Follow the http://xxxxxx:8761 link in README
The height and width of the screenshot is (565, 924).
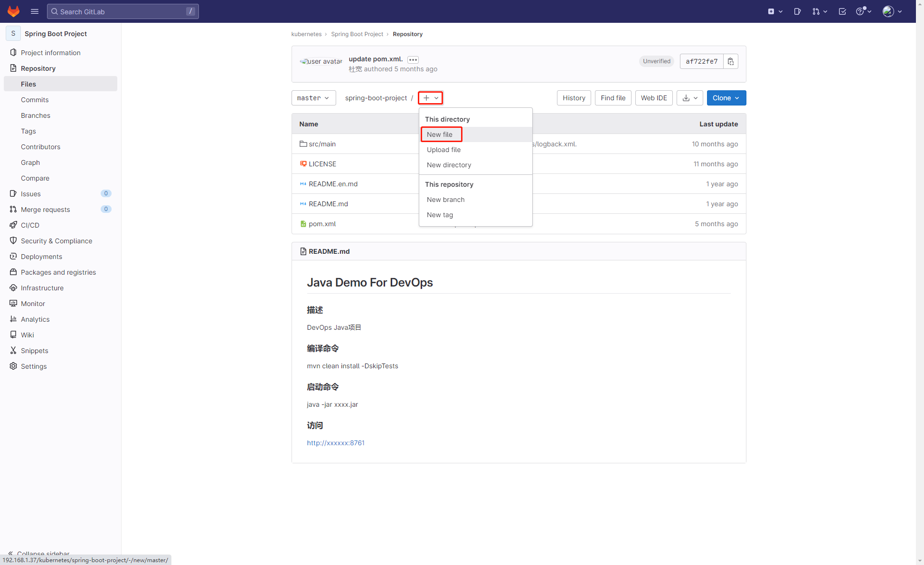(336, 443)
